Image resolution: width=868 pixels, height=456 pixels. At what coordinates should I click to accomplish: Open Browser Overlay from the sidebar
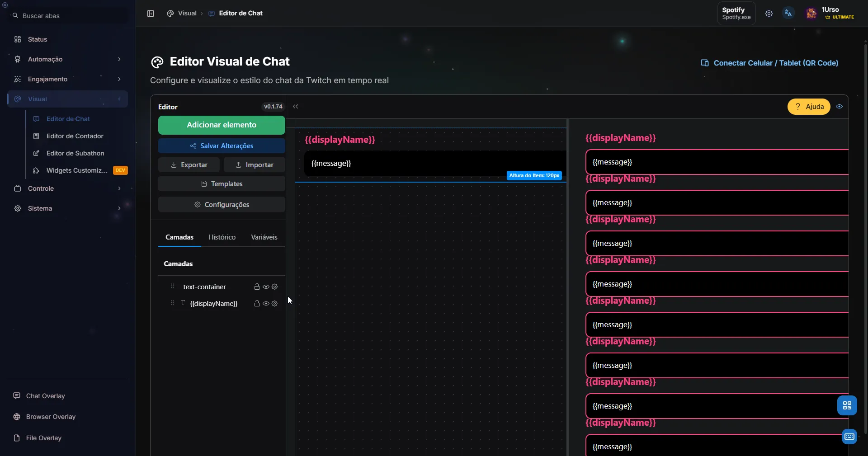click(x=51, y=417)
